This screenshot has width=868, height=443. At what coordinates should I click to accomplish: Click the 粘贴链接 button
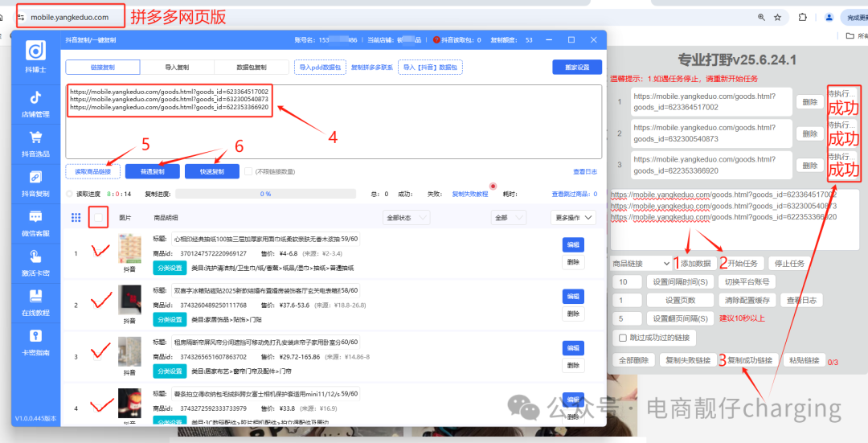(805, 360)
